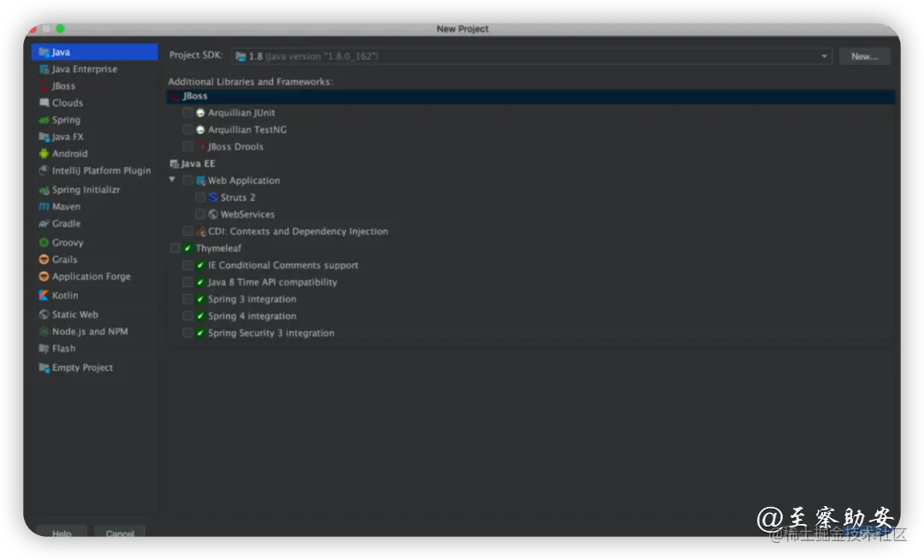Image resolution: width=924 pixels, height=560 pixels.
Task: Enable the Arquillian TestNG checkbox
Action: [x=187, y=130]
